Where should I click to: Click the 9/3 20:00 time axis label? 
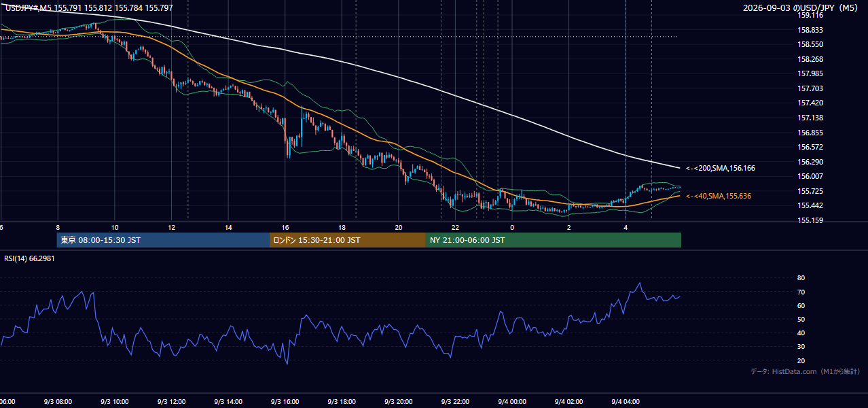tap(399, 401)
